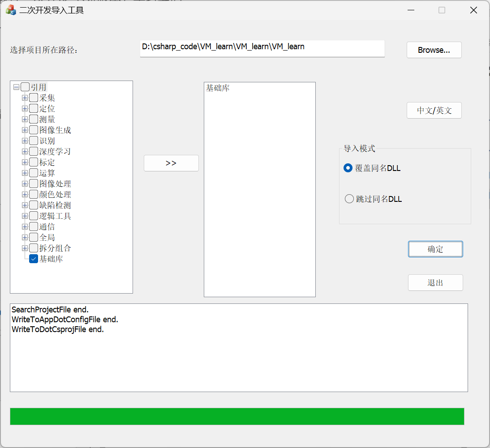Expand the 缺陷检测 tree node
Image resolution: width=490 pixels, height=448 pixels.
pos(25,205)
